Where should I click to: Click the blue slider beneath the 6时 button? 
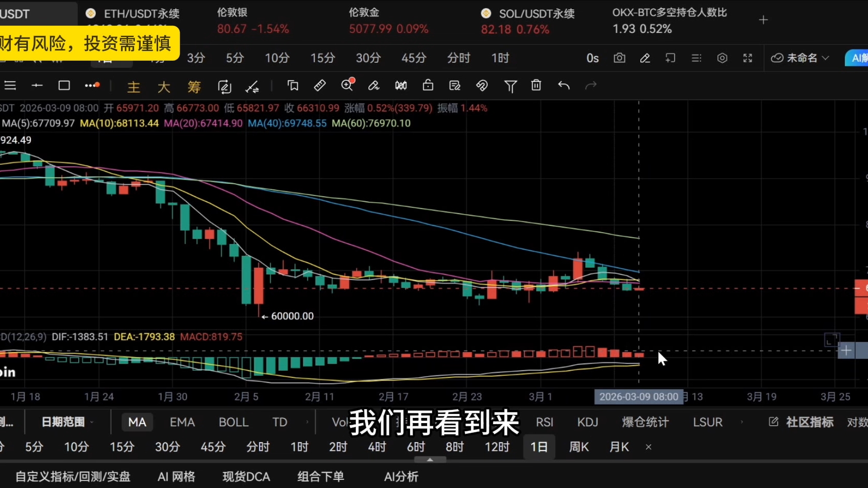430,460
